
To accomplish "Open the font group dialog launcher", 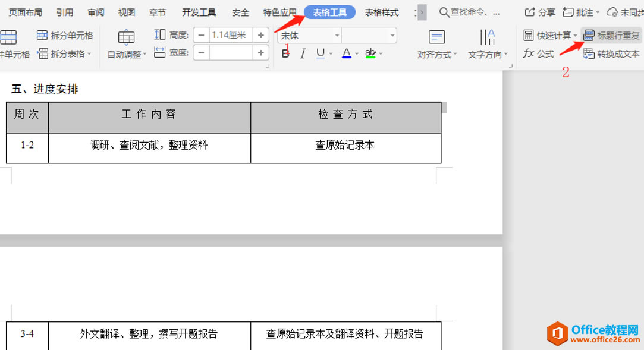I will pyautogui.click(x=268, y=65).
